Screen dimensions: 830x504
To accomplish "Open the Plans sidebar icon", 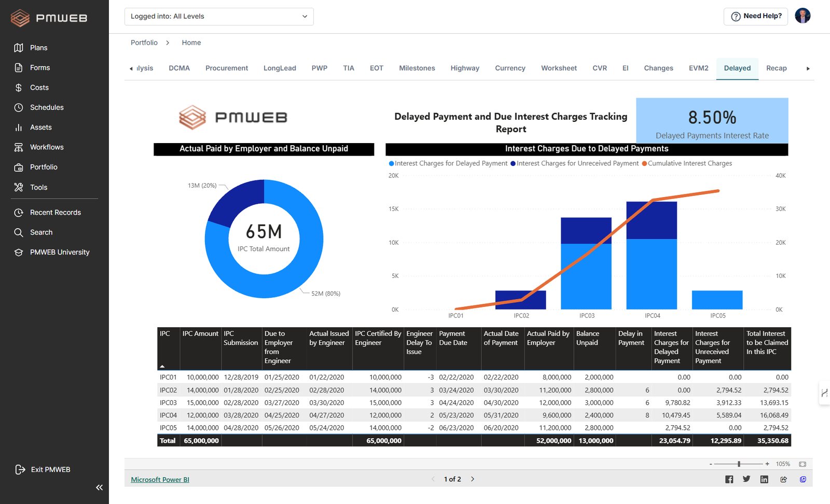I will pyautogui.click(x=19, y=48).
